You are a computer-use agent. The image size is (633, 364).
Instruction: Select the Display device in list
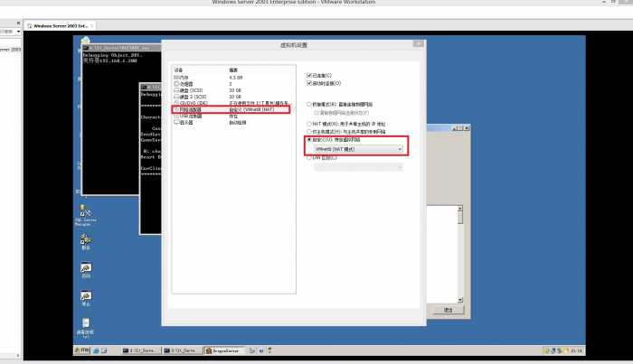[185, 122]
